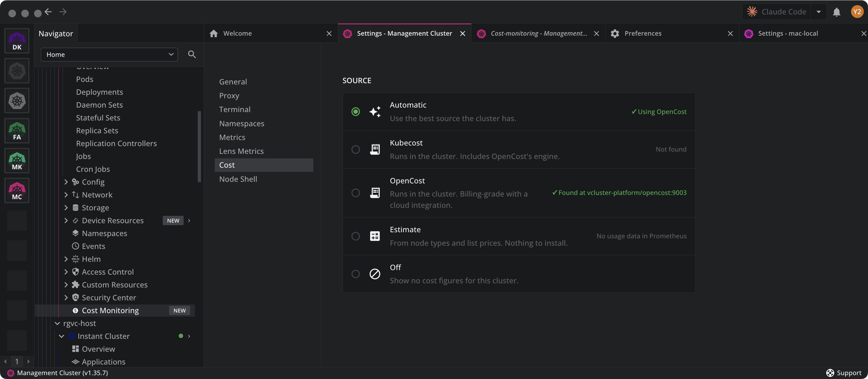868x379 pixels.
Task: Open the Terminal settings section
Action: click(x=264, y=110)
